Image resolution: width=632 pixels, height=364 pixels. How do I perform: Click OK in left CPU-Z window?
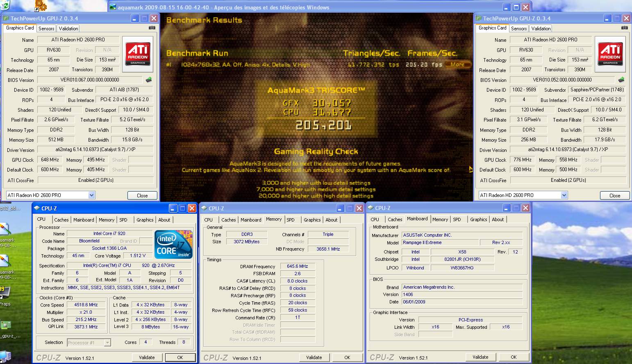click(x=180, y=357)
